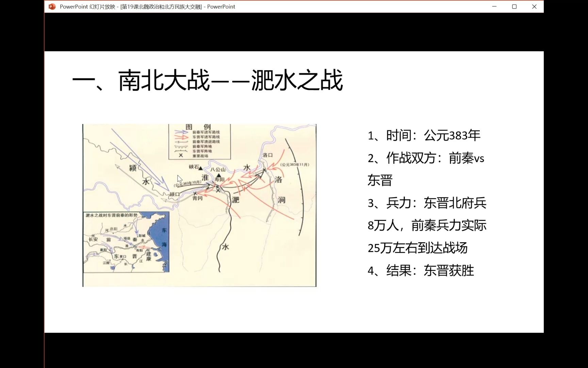Click the PowerPoint app icon in title bar
This screenshot has height=368, width=588.
coord(52,6)
